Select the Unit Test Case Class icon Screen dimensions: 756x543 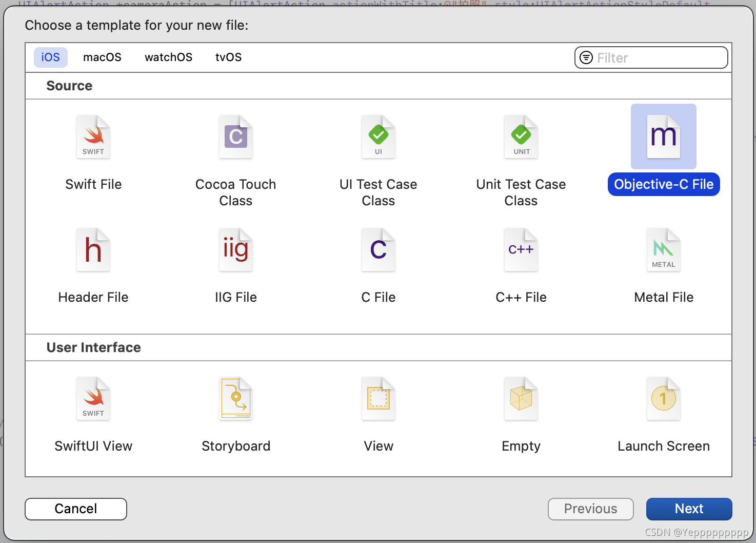coord(521,137)
